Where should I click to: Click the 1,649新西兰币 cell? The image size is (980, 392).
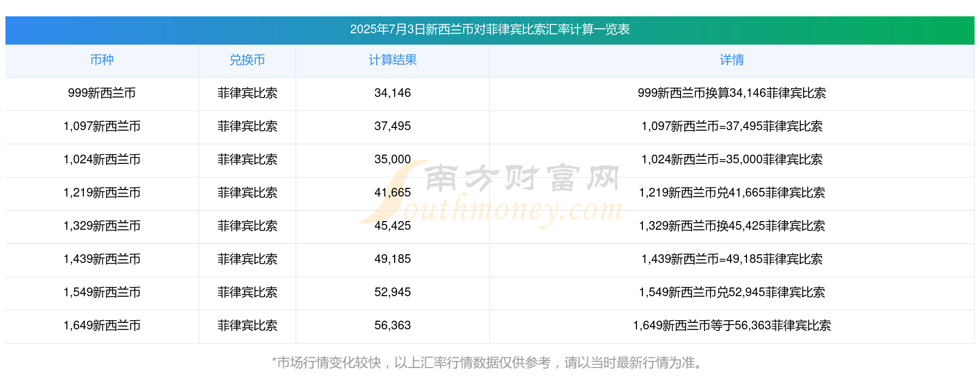[x=102, y=326]
